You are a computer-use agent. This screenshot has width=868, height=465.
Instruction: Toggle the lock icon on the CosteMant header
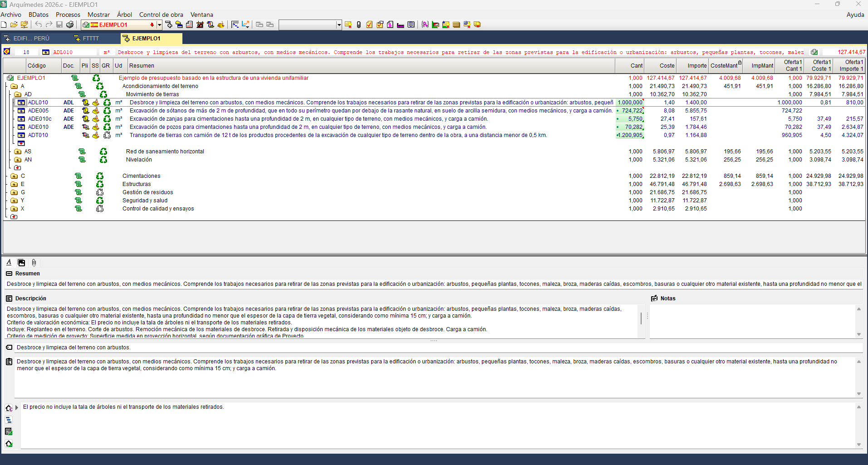click(x=740, y=63)
